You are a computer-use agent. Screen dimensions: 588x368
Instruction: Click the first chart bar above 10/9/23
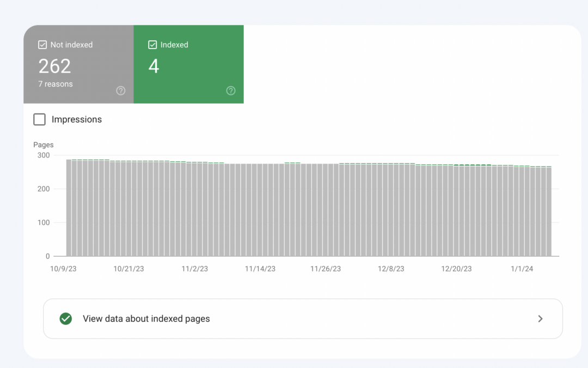click(69, 207)
